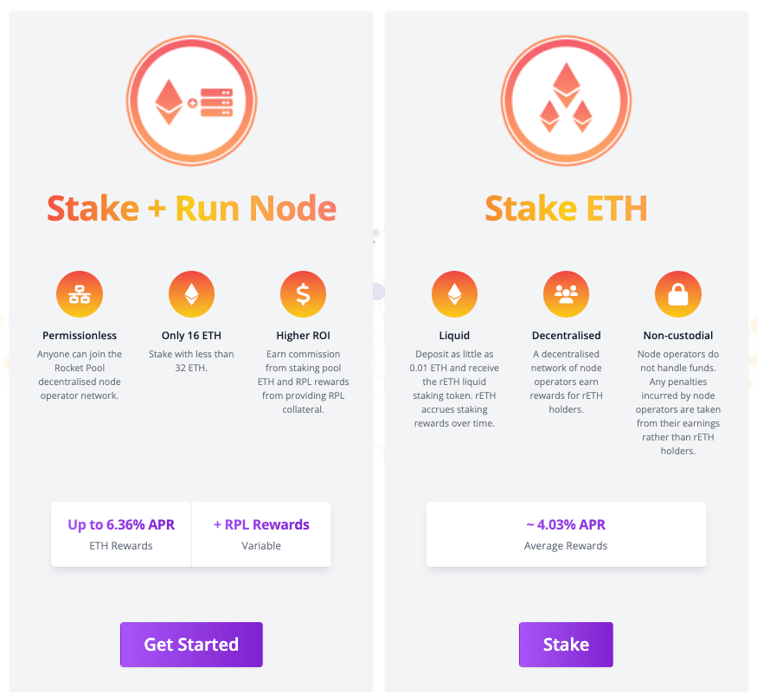
Task: Click the Stake ETH heading
Action: [x=566, y=209]
